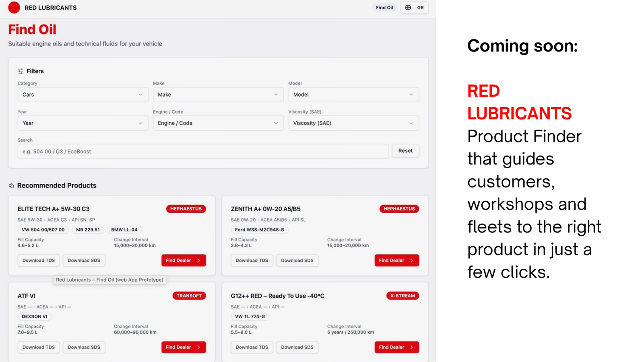Click the X-STREAM badge on G12++ RED card
Image resolution: width=644 pixels, height=362 pixels.
coord(402,296)
